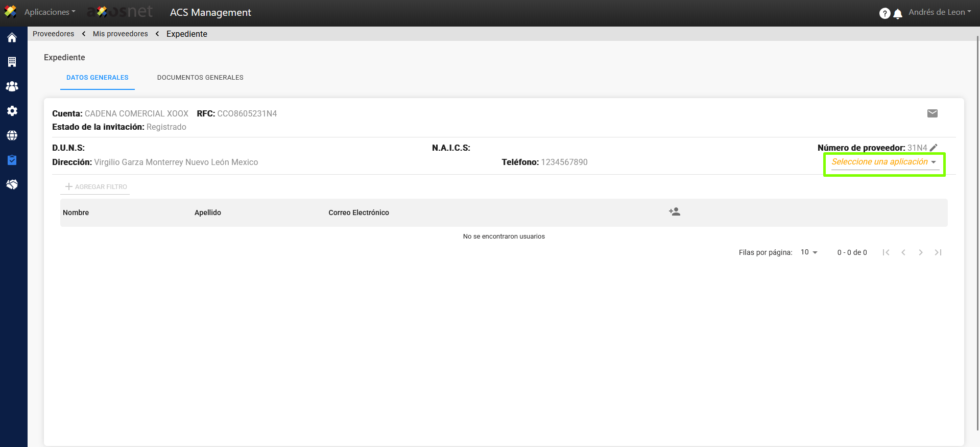Open the settings gear in sidebar

[x=12, y=111]
